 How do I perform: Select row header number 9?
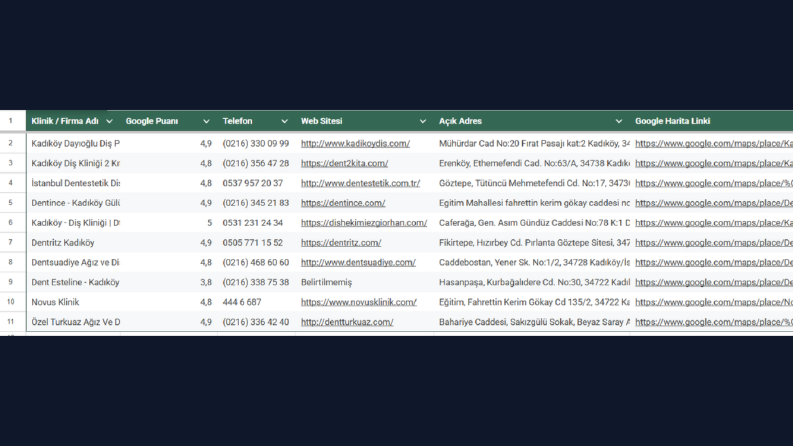pyautogui.click(x=11, y=282)
